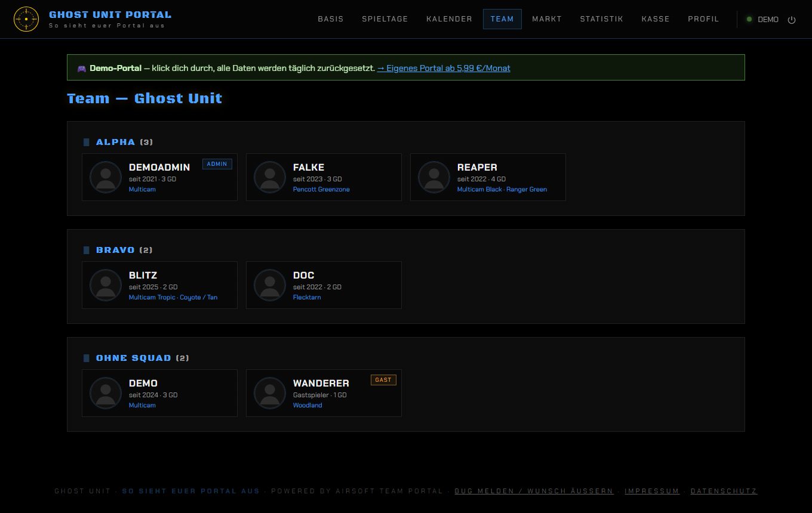
Task: Click the DEMO username in header
Action: coord(768,20)
